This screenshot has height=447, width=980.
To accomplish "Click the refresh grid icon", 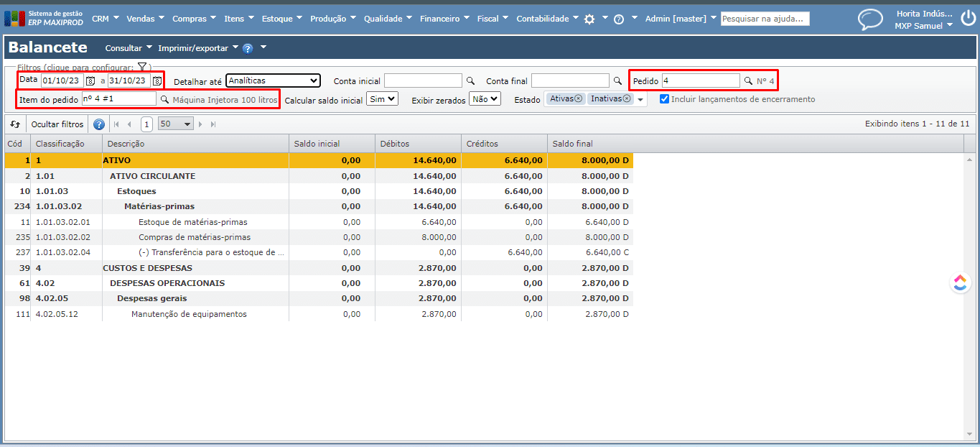I will click(15, 124).
